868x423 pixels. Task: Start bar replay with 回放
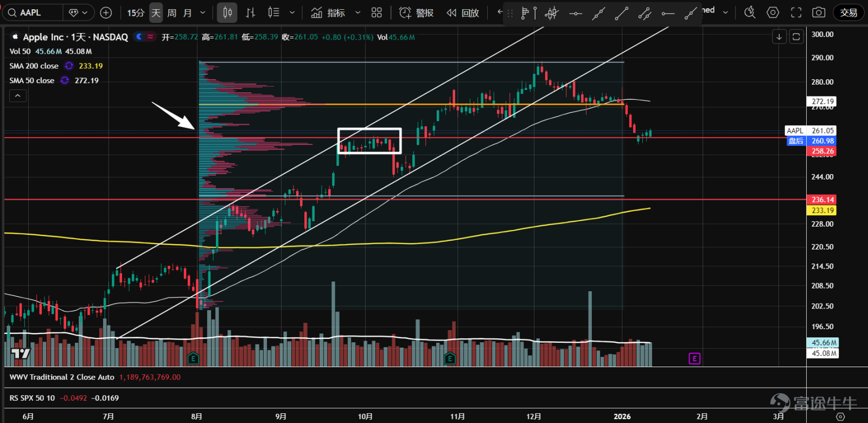click(463, 12)
